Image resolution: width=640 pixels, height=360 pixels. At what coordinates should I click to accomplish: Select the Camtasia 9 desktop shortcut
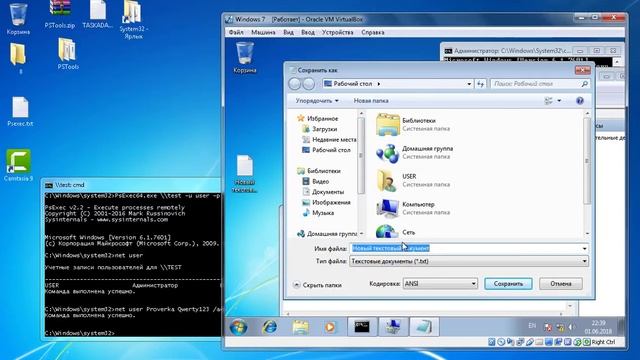pos(18,165)
